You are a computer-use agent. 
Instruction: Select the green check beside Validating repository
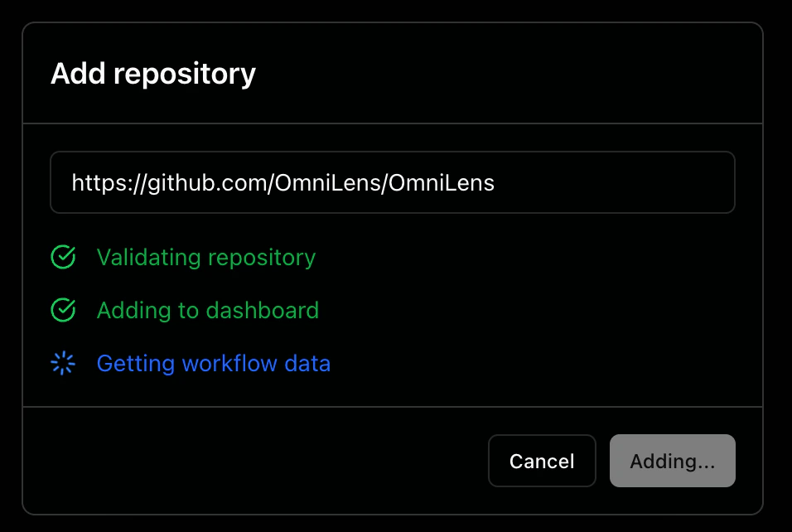tap(63, 258)
